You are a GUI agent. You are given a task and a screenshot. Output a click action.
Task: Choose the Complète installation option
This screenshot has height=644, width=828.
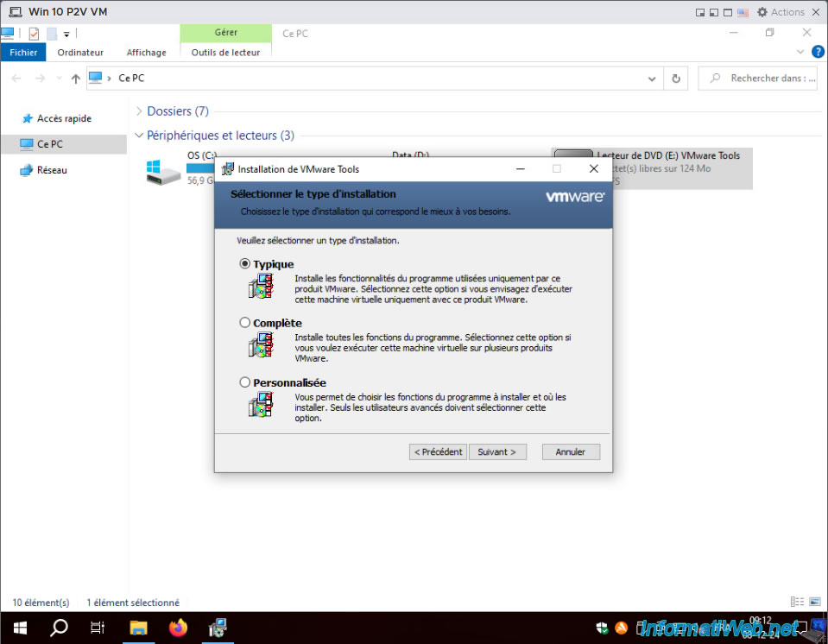point(244,322)
